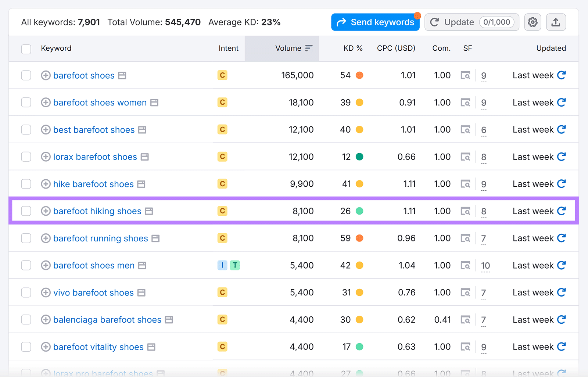Image resolution: width=588 pixels, height=377 pixels.
Task: Select all keywords via header checkbox
Action: [26, 49]
